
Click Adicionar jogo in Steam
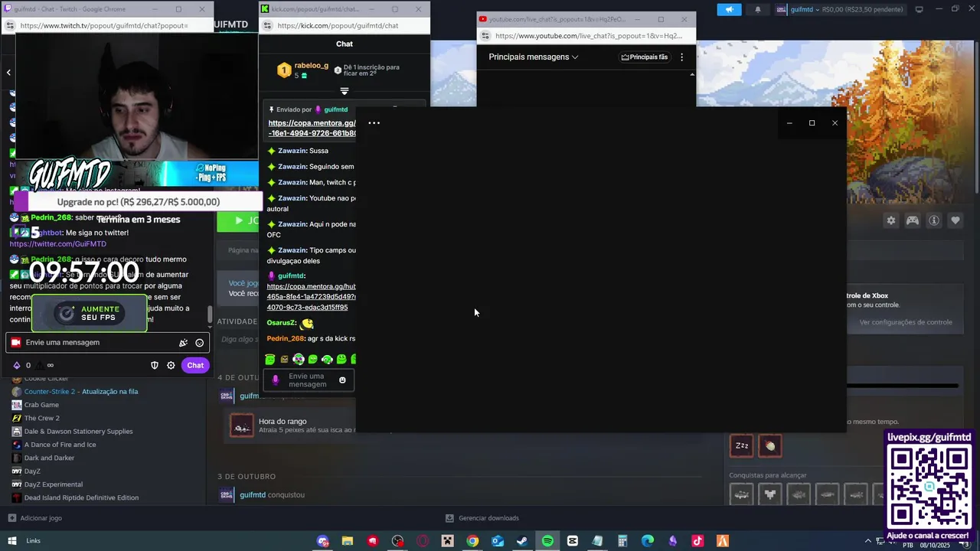pos(35,518)
